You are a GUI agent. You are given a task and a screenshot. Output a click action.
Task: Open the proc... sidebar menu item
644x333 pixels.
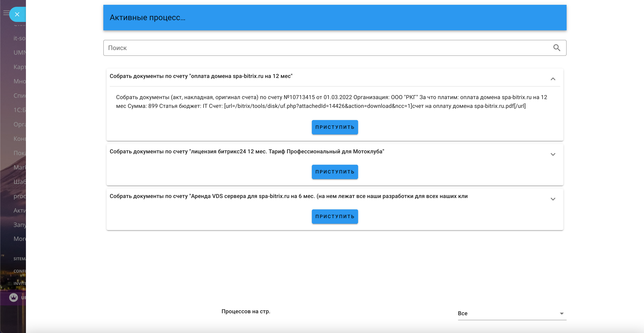coord(20,196)
